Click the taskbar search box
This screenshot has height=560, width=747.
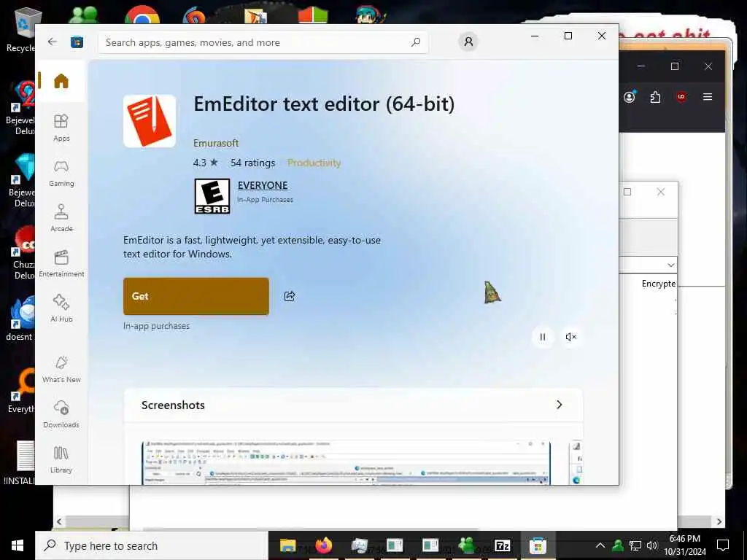pyautogui.click(x=152, y=545)
